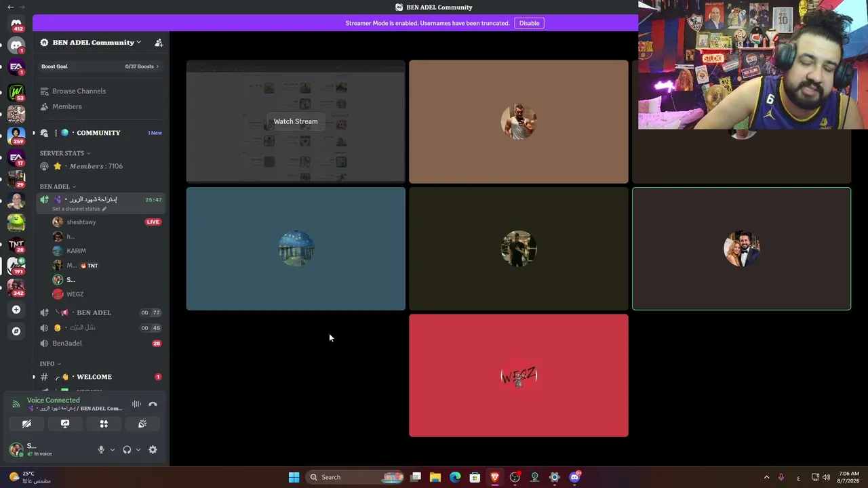Open the Settings gear in the taskbar
868x488 pixels.
pos(555,477)
